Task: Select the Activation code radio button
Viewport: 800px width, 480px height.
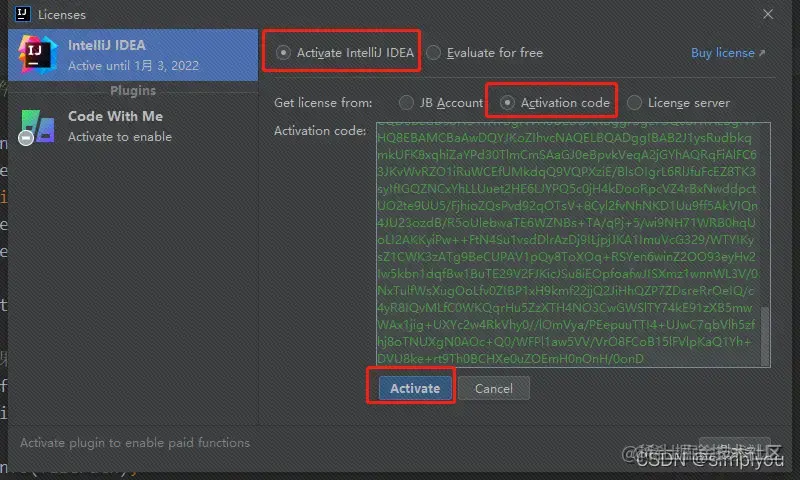Action: pos(508,102)
